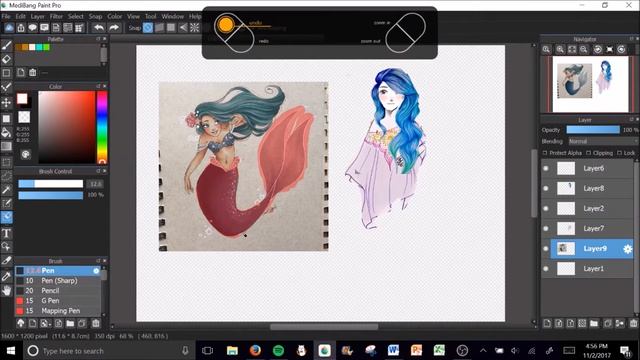Create a new layer folder

[x=594, y=324]
